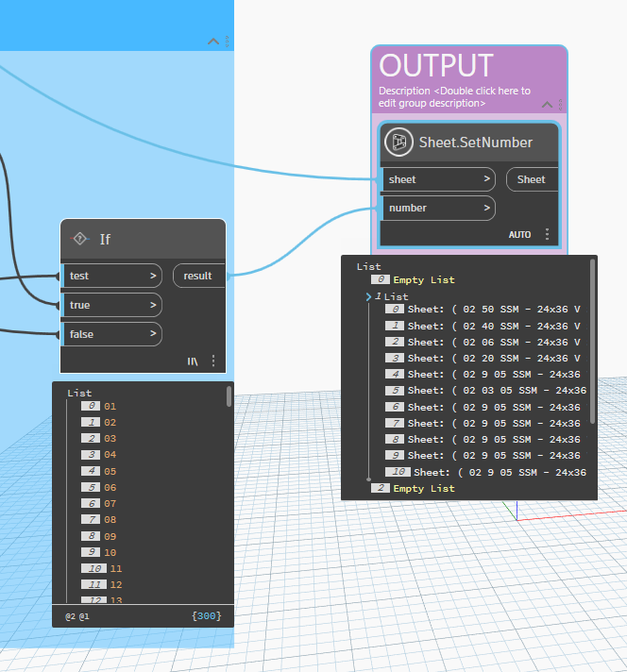Viewport: 627px width, 672px height.
Task: Click the lacing icon on If node
Action: [x=193, y=361]
